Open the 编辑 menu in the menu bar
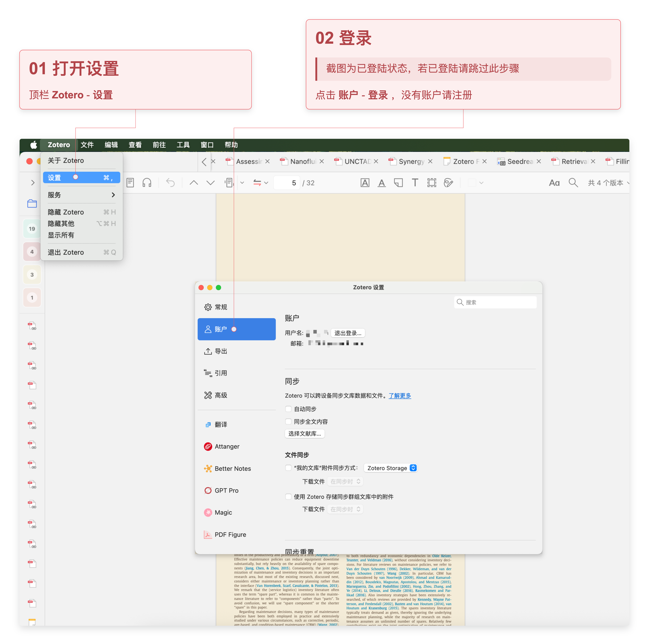645x644 pixels. [111, 145]
